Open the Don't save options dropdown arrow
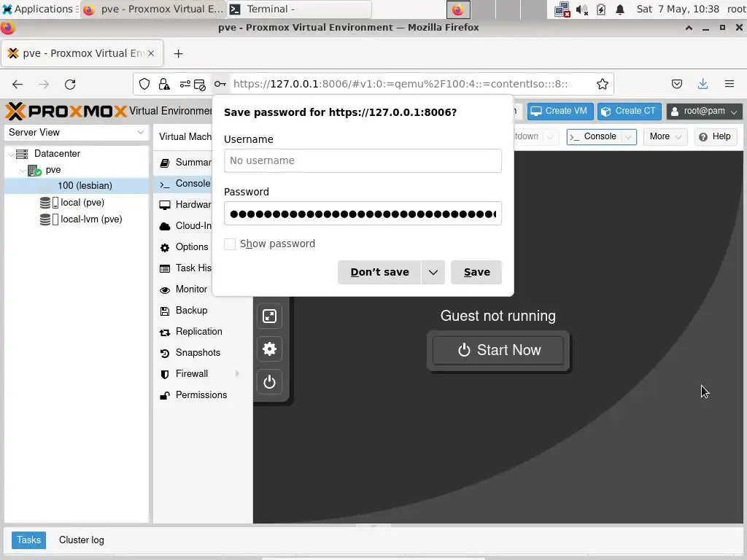This screenshot has height=560, width=747. tap(433, 273)
